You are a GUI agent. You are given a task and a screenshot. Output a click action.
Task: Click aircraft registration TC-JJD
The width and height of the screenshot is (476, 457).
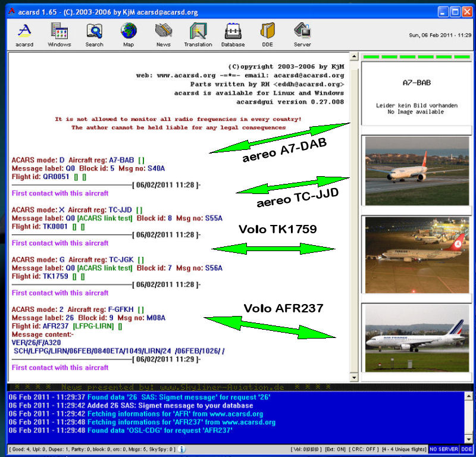[x=120, y=210]
